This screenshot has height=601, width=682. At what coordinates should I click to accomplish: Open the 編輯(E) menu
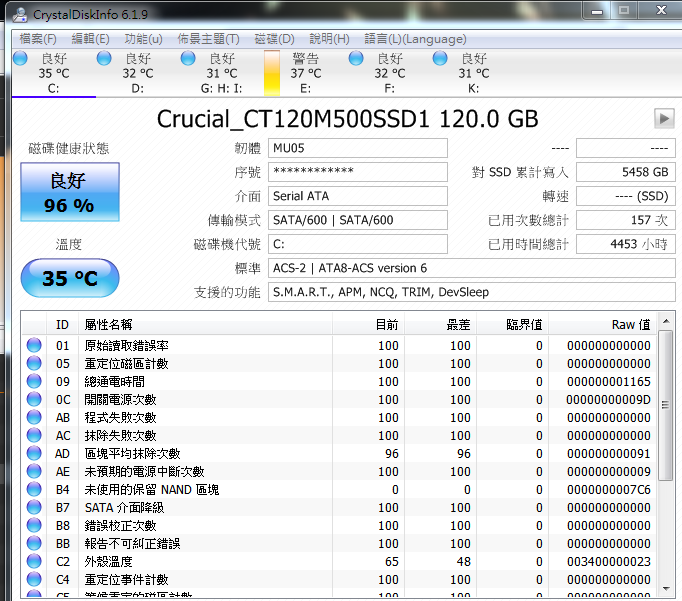[90, 39]
